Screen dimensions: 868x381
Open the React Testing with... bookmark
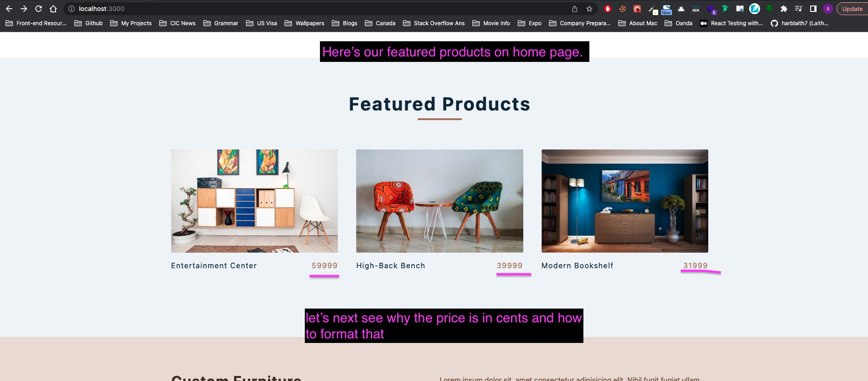point(731,23)
